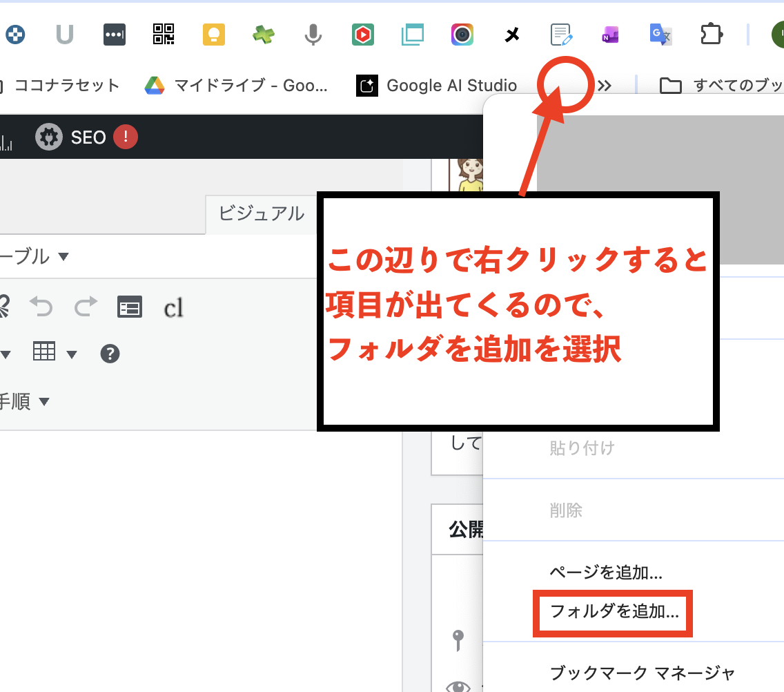The image size is (784, 692).
Task: Open the Extensions puzzle piece menu
Action: point(710,35)
